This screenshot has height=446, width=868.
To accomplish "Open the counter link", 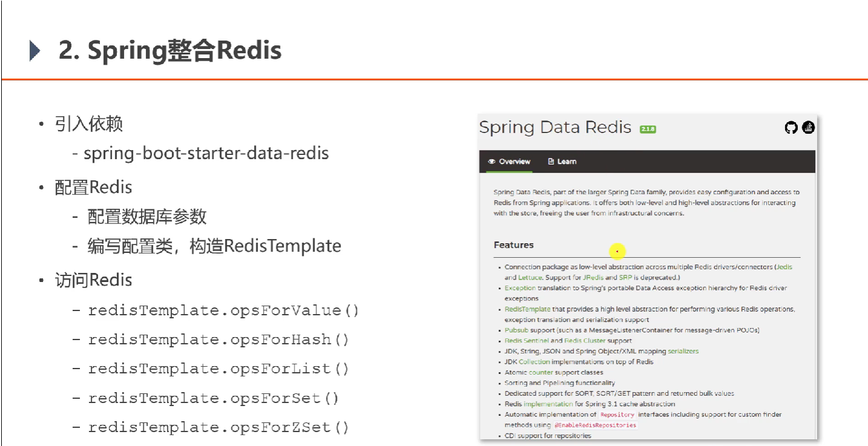I will click(541, 372).
